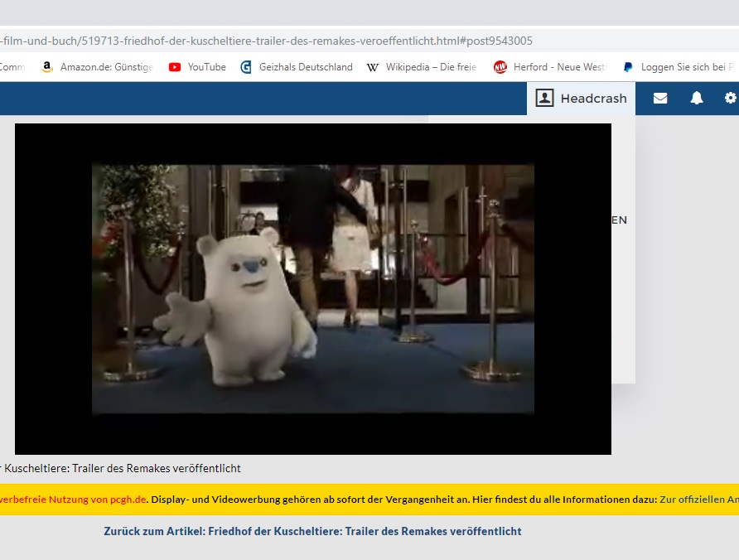Open private messages envelope icon

tap(660, 98)
